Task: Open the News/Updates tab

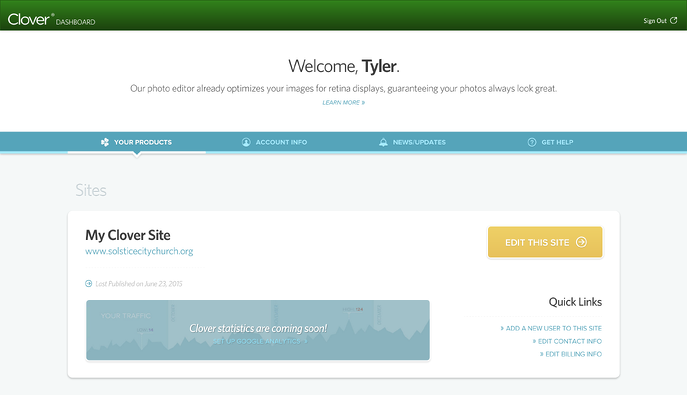Action: 412,142
